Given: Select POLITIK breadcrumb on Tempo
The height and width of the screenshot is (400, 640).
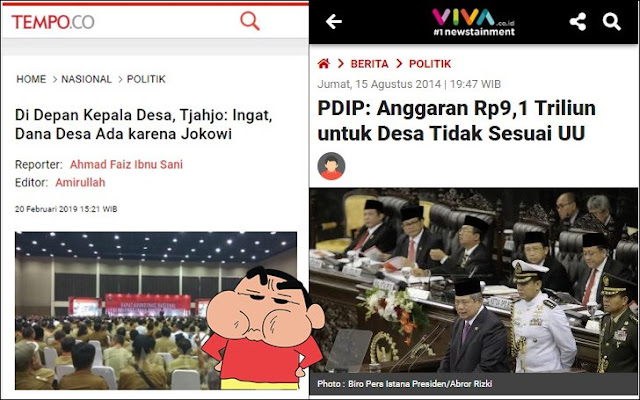Looking at the screenshot, I should coord(146,79).
